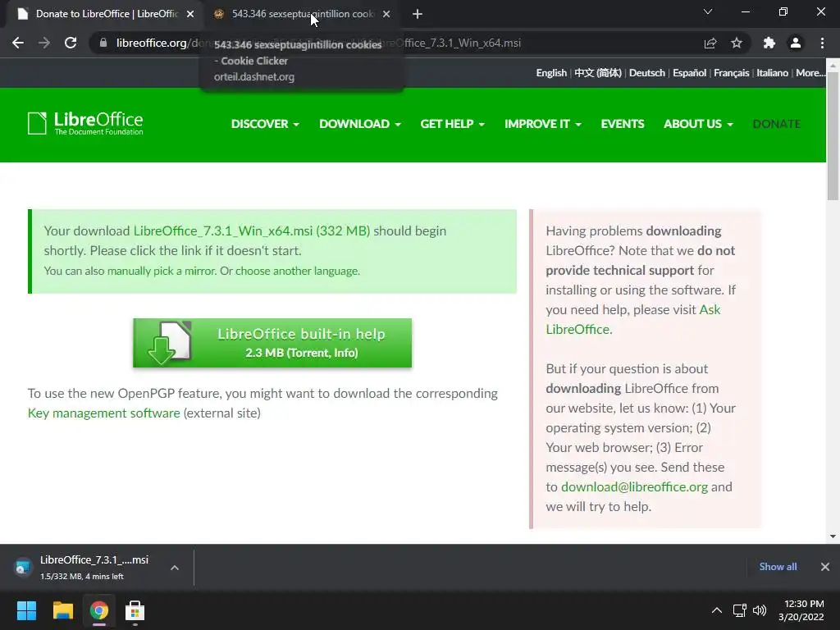Screen dimensions: 840x630
Task: Select Deutsch language
Action: pyautogui.click(x=647, y=73)
